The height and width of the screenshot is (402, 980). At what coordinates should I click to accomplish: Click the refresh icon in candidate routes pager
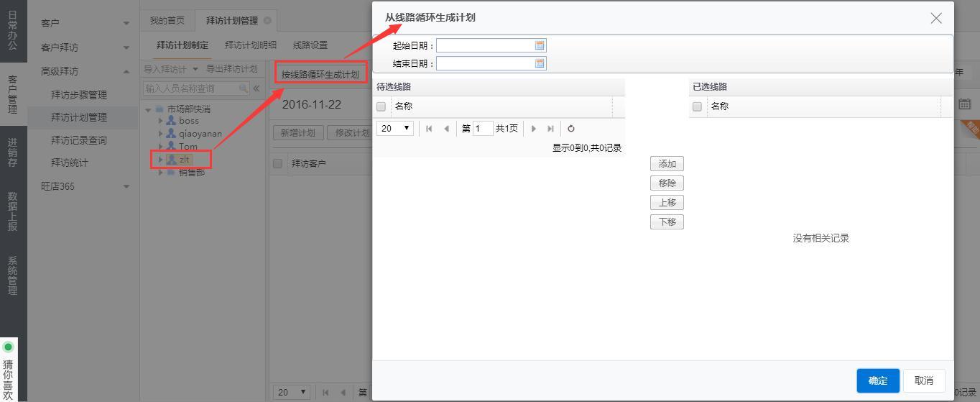(571, 129)
